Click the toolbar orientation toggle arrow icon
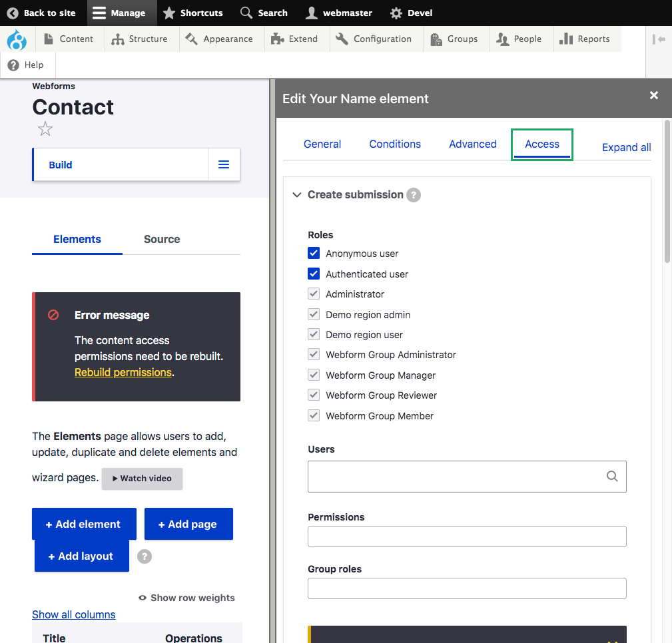The width and height of the screenshot is (672, 643). [659, 39]
